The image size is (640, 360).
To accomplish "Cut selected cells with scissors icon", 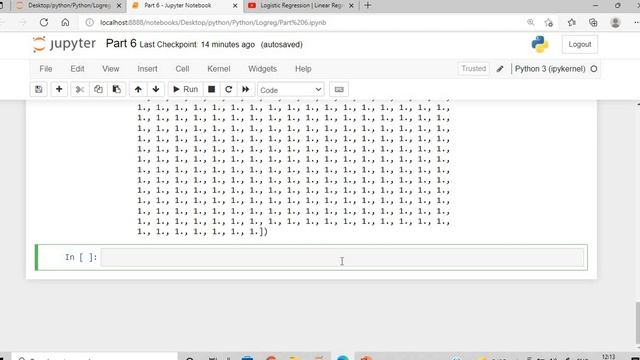I will [x=80, y=89].
